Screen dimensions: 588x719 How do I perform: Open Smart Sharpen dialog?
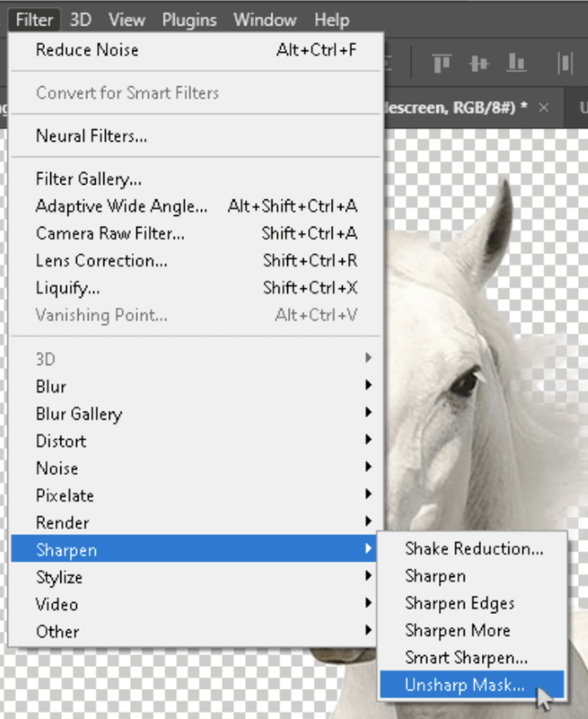click(x=472, y=658)
